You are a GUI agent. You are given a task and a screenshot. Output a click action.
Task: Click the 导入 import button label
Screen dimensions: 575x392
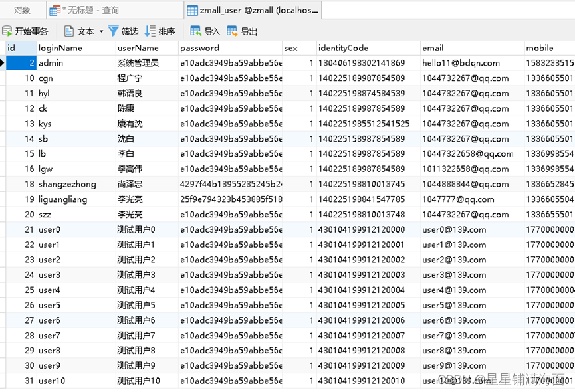click(212, 31)
